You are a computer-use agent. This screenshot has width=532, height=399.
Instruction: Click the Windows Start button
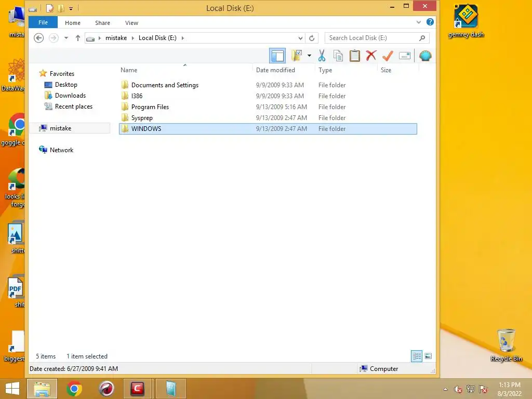12,389
